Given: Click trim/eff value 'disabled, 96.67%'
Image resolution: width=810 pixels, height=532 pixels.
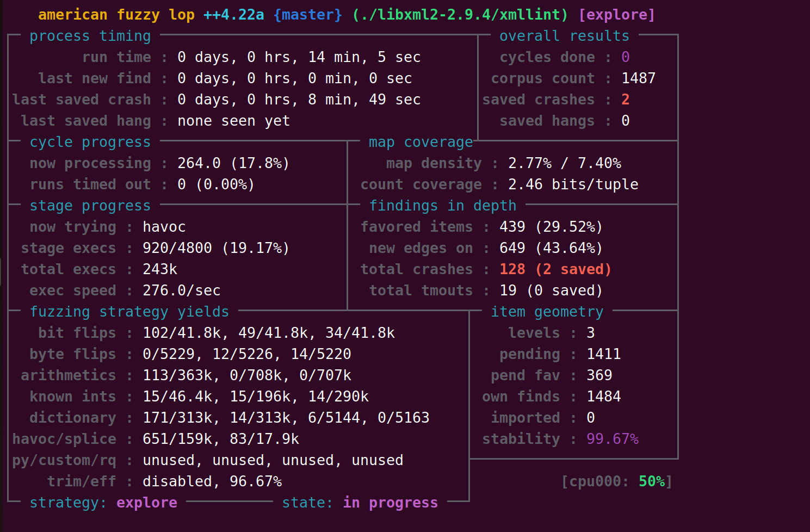Looking at the screenshot, I should coord(212,481).
